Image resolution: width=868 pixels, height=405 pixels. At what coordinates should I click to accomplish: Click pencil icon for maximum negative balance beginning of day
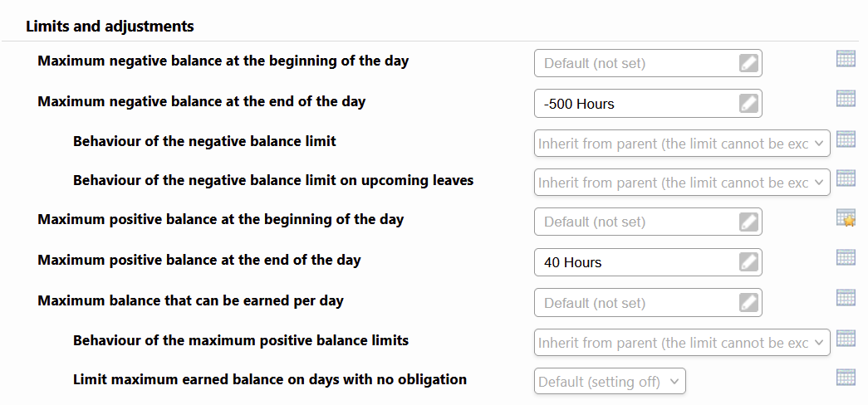(748, 63)
